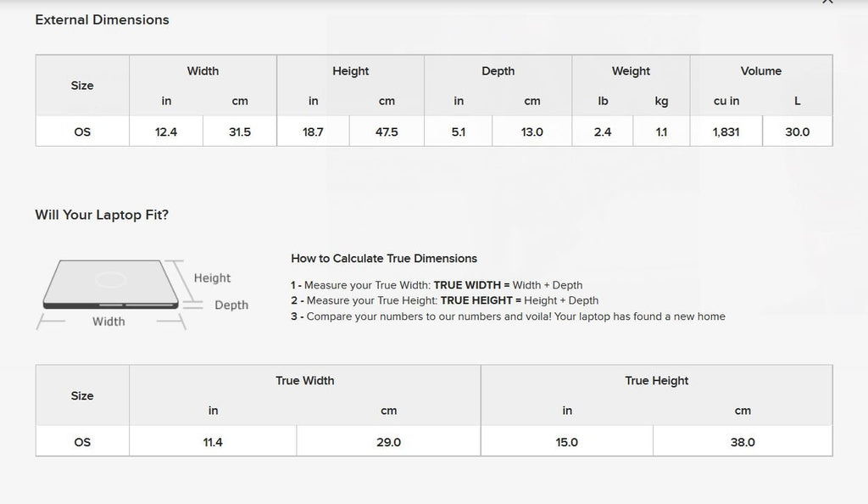Click the 1.1 kg weight cell
This screenshot has width=868, height=504.
click(661, 132)
